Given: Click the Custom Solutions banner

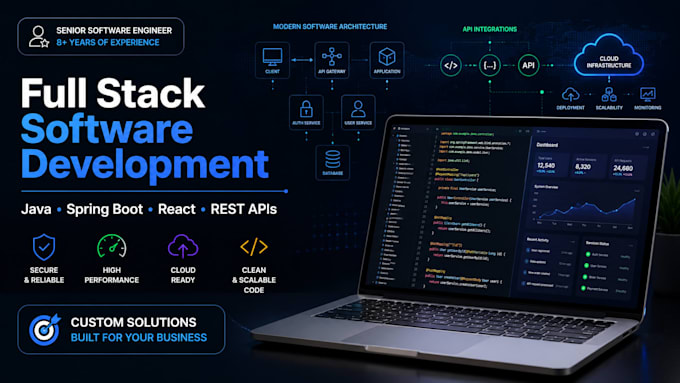Looking at the screenshot, I should pyautogui.click(x=121, y=330).
